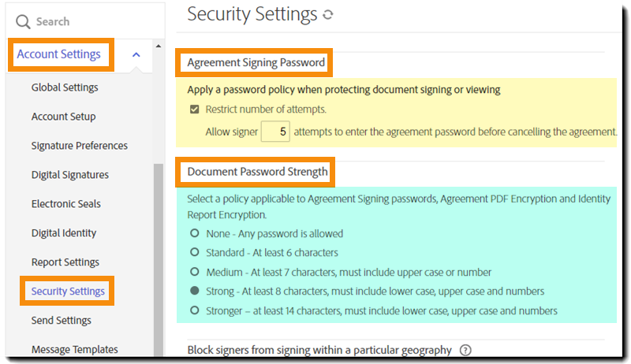Click the refresh icon beside Security Settings
Screen dimensions: 631x364
click(x=328, y=15)
